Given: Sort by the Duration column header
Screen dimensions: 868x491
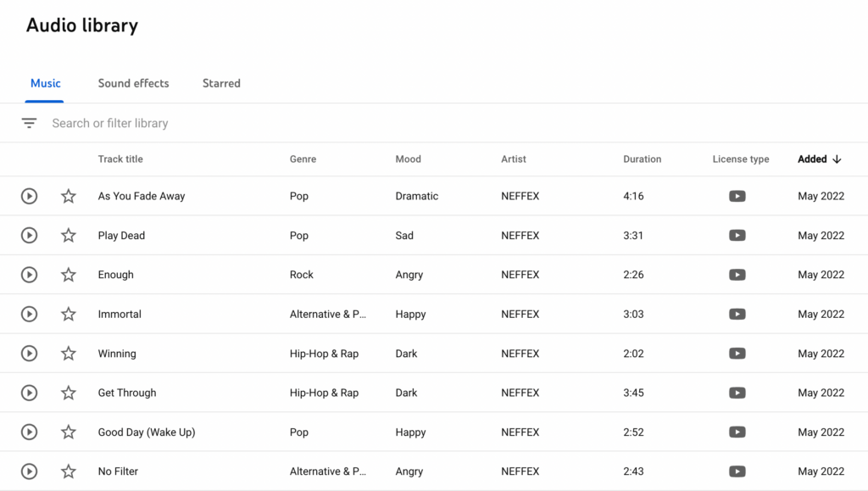Looking at the screenshot, I should pos(643,159).
